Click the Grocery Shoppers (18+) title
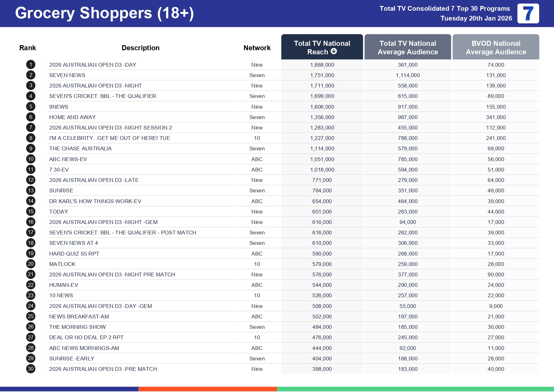Viewport: 554px width, 392px height. (x=104, y=13)
